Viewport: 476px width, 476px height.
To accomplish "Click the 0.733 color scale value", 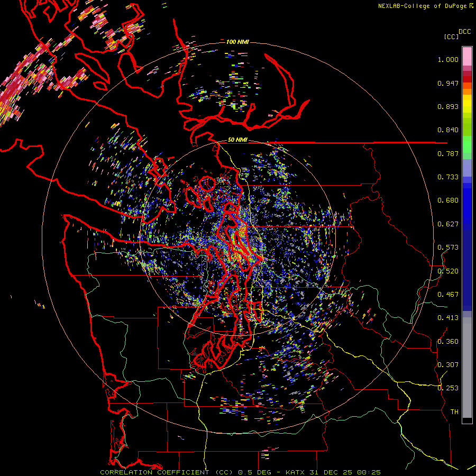I will click(x=448, y=177).
